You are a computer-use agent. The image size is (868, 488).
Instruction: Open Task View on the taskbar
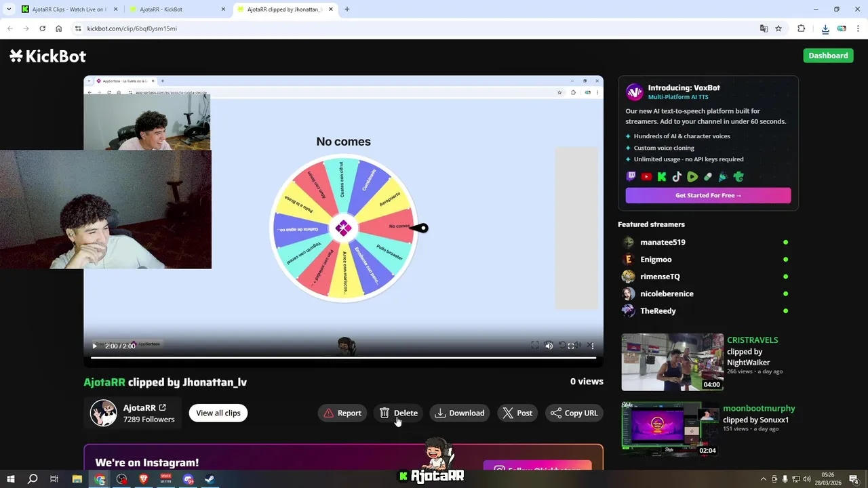[x=54, y=479]
